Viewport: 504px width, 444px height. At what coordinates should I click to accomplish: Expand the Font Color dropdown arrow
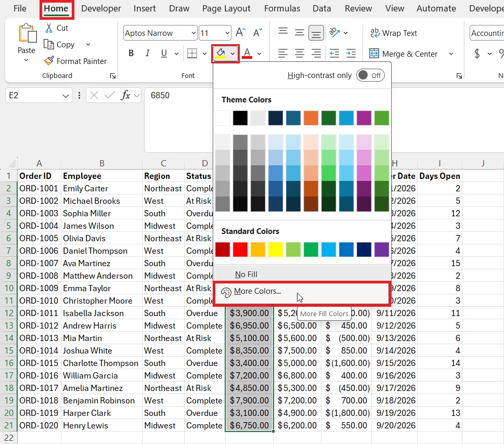pyautogui.click(x=259, y=54)
